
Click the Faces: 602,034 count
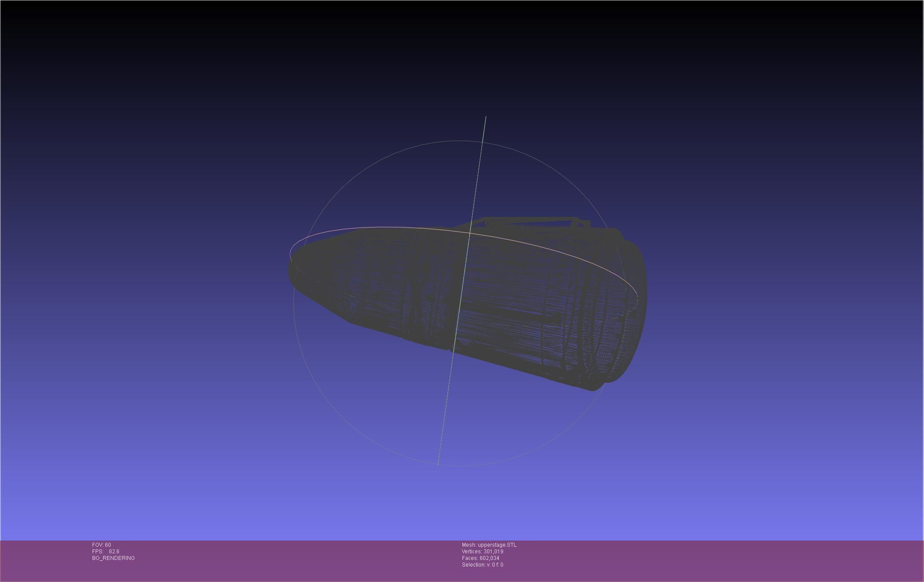481,558
